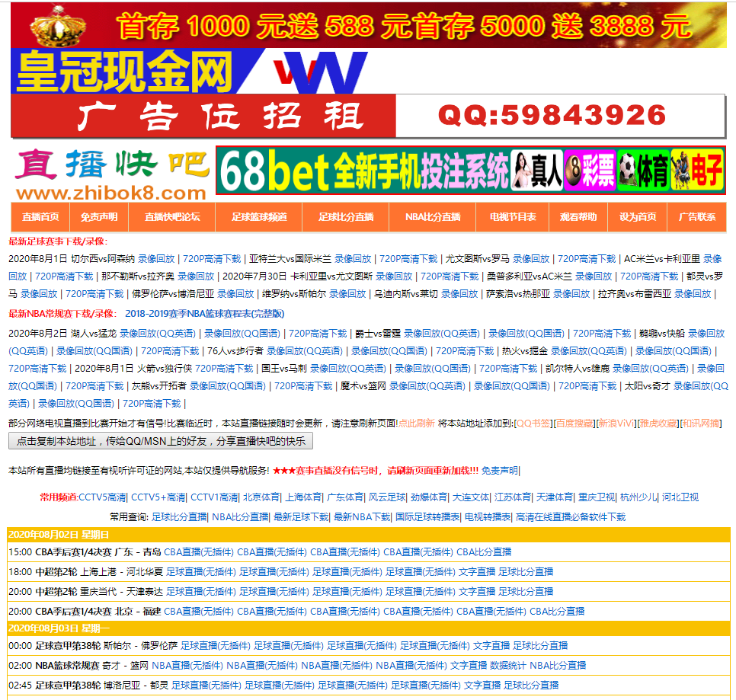Open the 国际足球转播表 link
Screen dimensions: 736x700
(x=427, y=517)
